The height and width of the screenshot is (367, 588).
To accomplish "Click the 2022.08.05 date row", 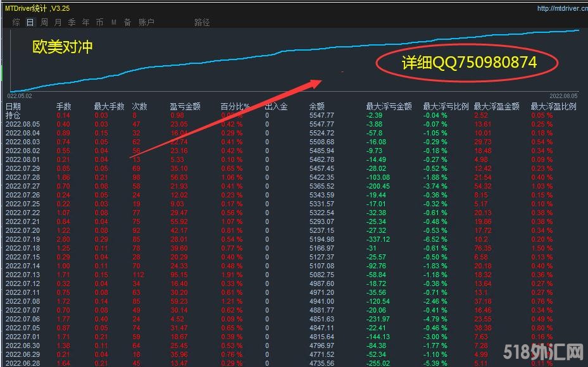I will pos(23,124).
